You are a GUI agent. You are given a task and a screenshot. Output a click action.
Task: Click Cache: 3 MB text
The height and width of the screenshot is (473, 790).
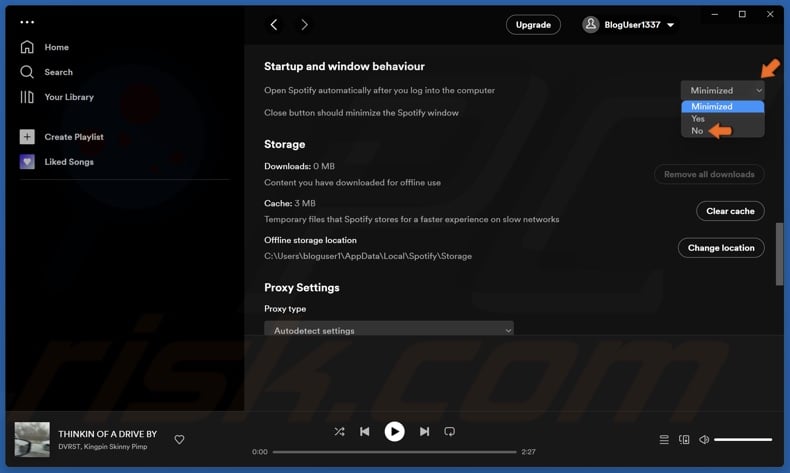click(290, 203)
